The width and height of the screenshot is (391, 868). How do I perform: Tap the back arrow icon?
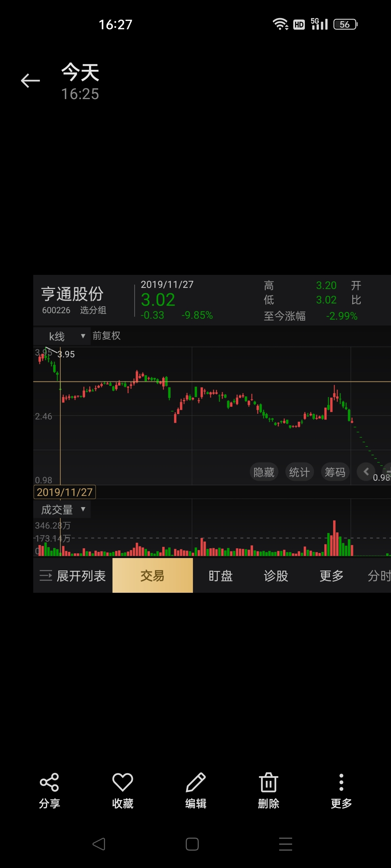click(30, 80)
